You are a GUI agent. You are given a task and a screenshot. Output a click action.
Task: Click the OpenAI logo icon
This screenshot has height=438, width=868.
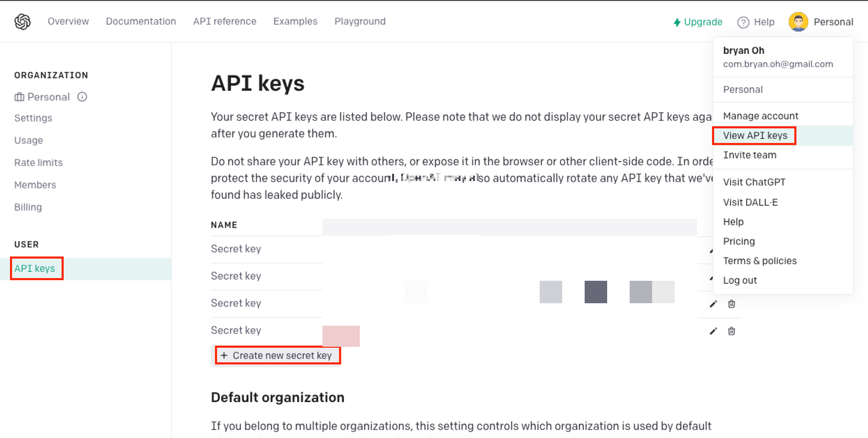pyautogui.click(x=22, y=22)
